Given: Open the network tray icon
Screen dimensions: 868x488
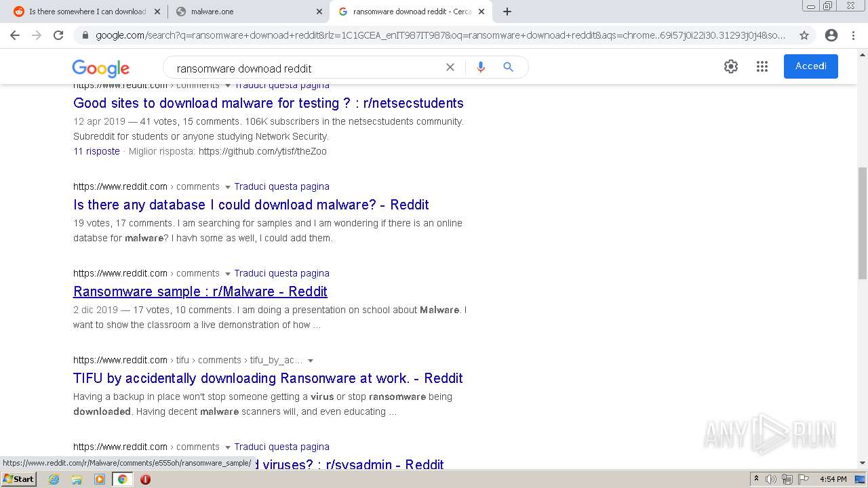Looking at the screenshot, I should (x=787, y=479).
